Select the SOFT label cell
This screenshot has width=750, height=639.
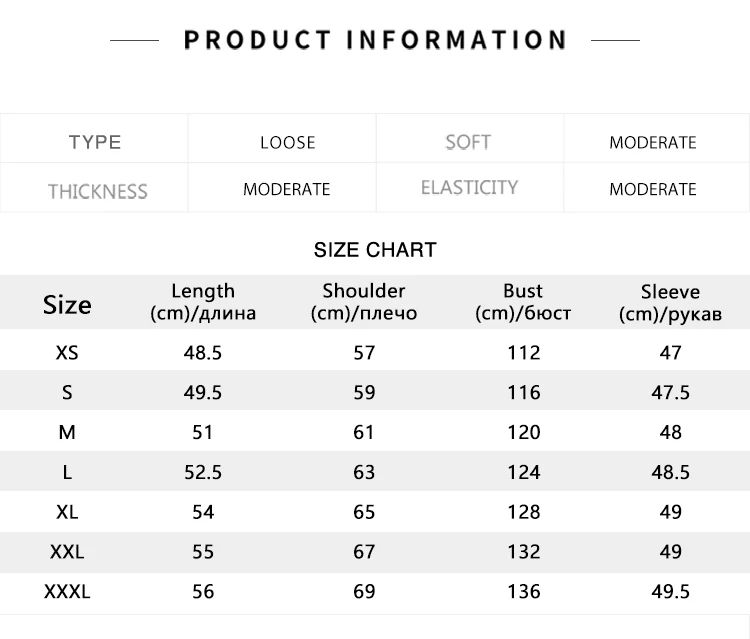[470, 139]
